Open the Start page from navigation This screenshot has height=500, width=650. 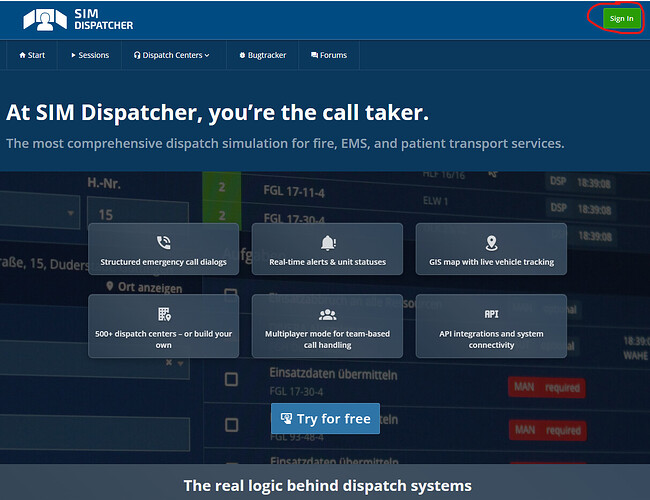[31, 55]
